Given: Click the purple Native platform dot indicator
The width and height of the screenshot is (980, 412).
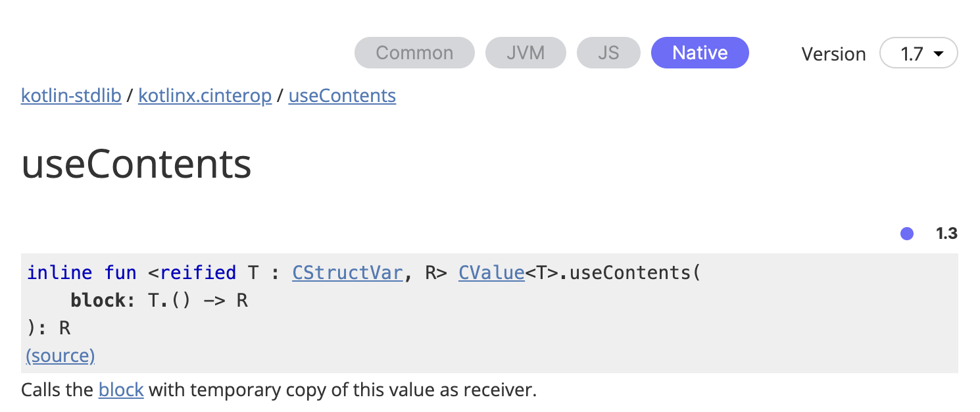Looking at the screenshot, I should pos(907,234).
